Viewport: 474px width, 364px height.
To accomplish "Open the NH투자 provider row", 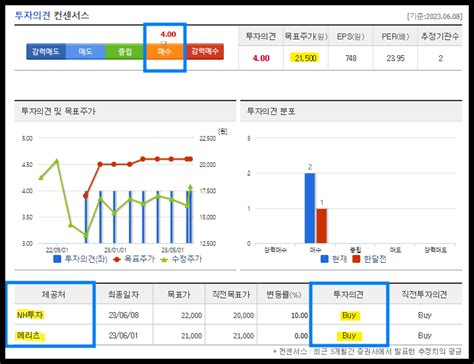I will (30, 315).
